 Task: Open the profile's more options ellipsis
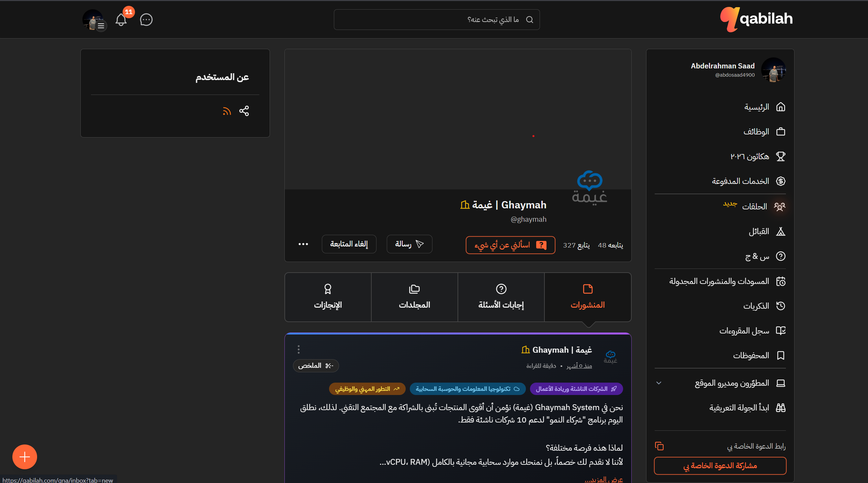tap(303, 244)
